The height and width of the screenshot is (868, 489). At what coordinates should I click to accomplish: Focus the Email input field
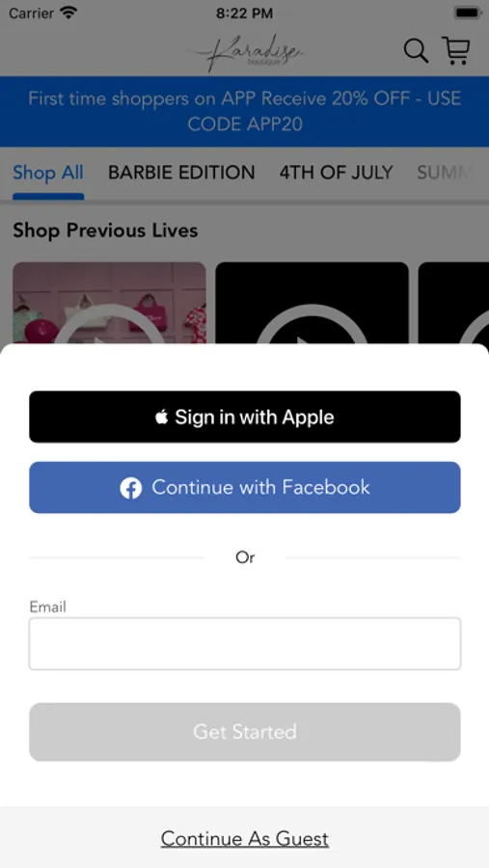(x=245, y=644)
